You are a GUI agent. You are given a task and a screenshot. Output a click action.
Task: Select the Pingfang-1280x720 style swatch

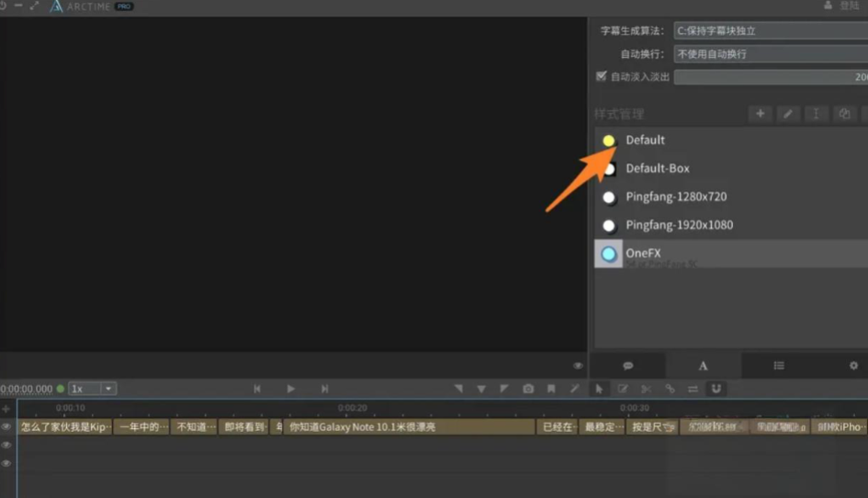(x=609, y=198)
